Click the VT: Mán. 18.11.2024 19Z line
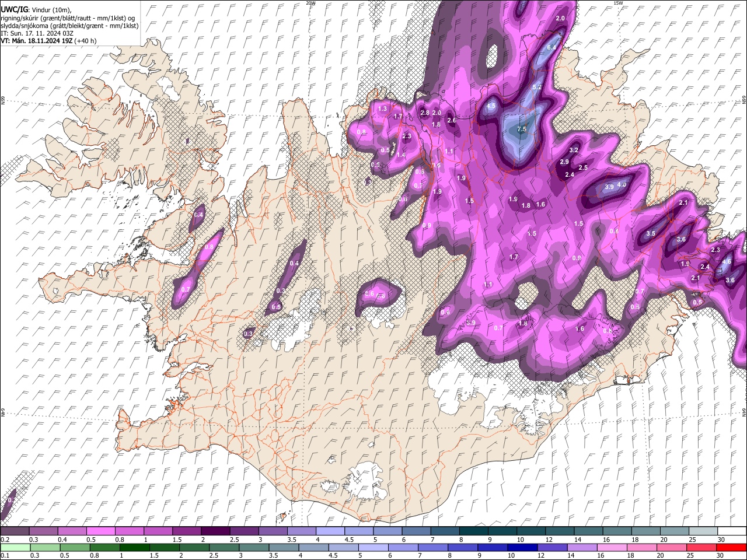 48,41
